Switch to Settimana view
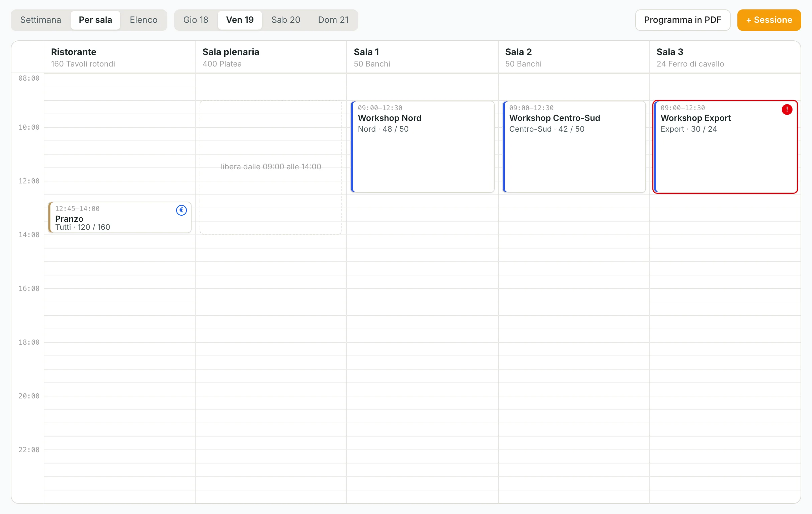812x514 pixels. [x=41, y=20]
